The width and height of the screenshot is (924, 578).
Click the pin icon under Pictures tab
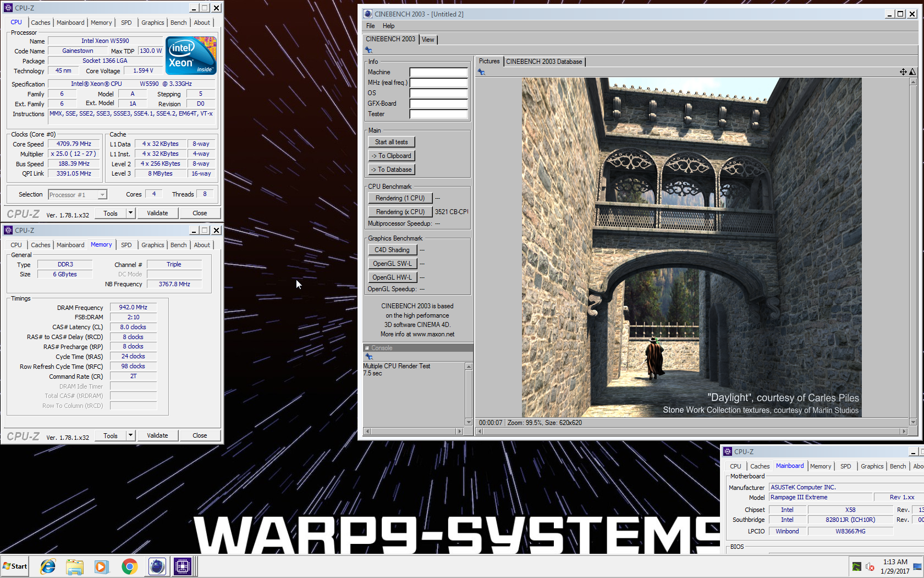(x=481, y=72)
